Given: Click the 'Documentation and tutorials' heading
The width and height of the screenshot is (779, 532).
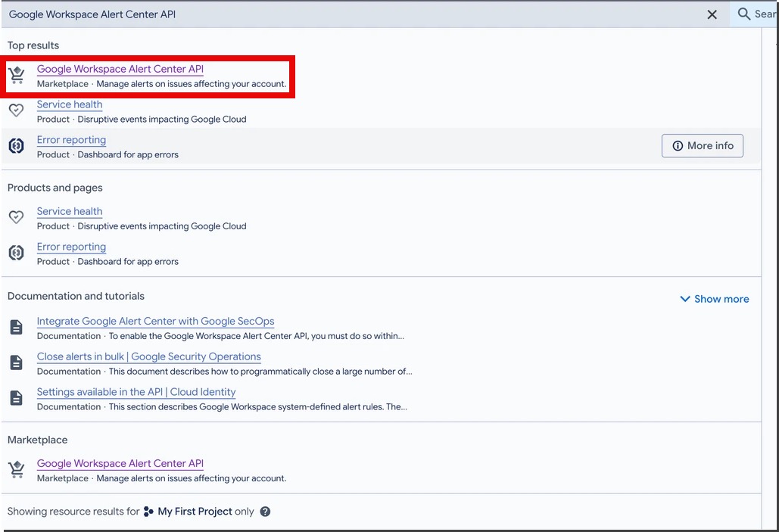Looking at the screenshot, I should click(x=76, y=296).
